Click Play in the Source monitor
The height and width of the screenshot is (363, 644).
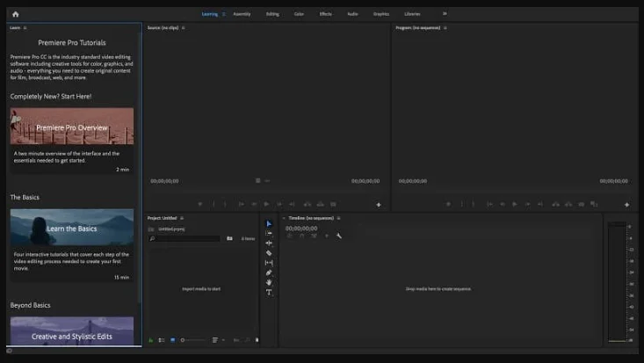[x=266, y=204]
